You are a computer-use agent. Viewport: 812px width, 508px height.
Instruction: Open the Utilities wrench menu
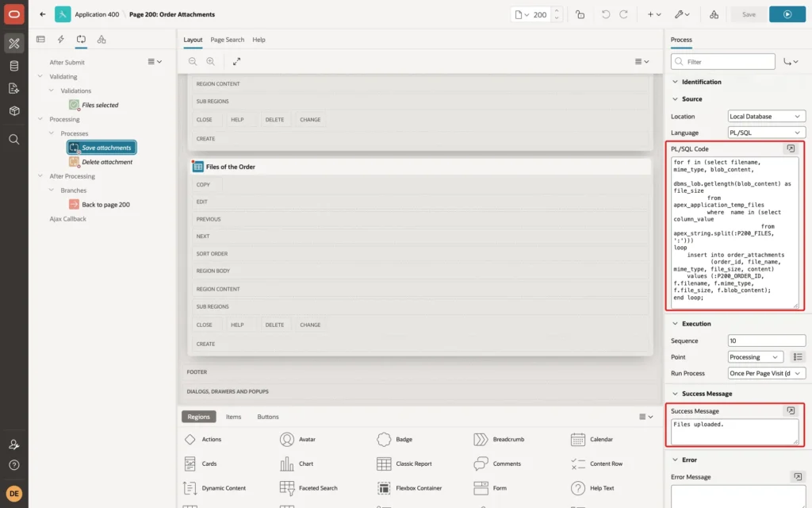(682, 14)
